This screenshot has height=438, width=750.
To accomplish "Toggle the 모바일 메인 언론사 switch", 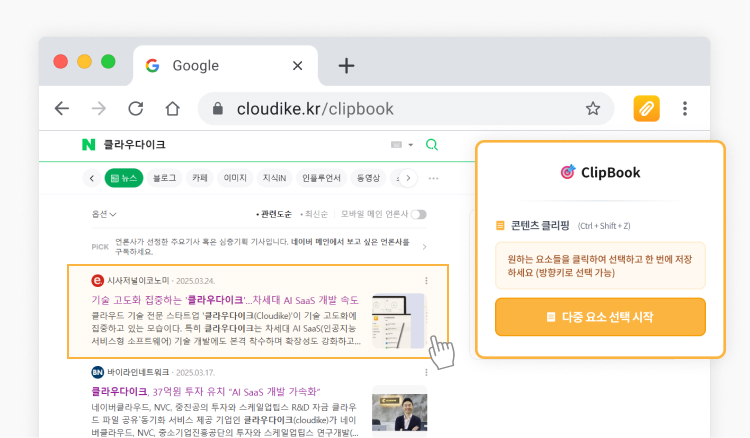I will [419, 214].
